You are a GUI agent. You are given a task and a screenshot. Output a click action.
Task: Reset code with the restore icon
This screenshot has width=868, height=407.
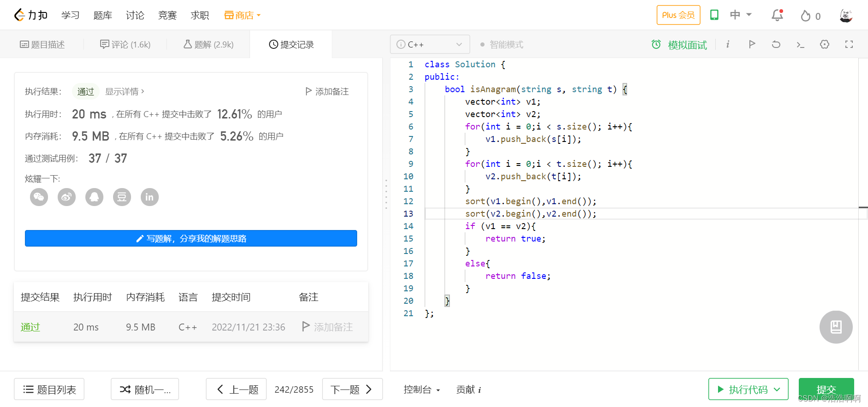click(x=776, y=44)
